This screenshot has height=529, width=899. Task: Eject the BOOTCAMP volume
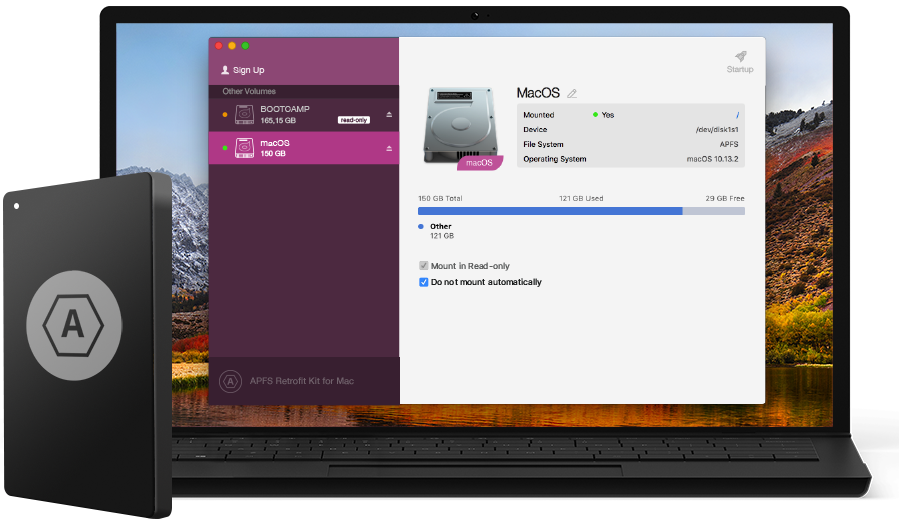click(389, 115)
